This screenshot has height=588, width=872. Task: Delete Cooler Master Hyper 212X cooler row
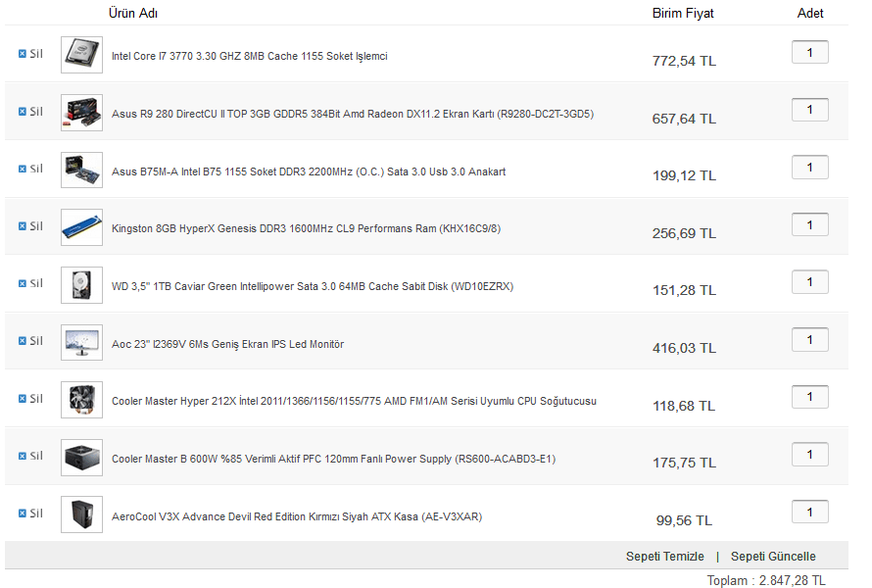pos(30,398)
